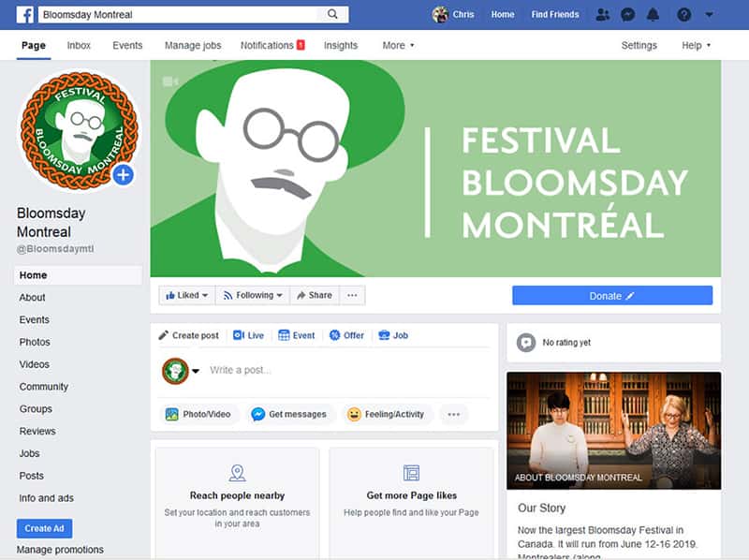Play the About Bloomsday Montreal video thumbnail
This screenshot has height=560, width=749.
[x=613, y=430]
